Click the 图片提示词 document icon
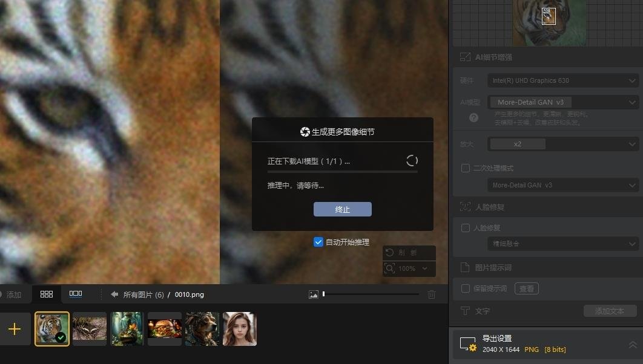This screenshot has width=643, height=364. (465, 267)
